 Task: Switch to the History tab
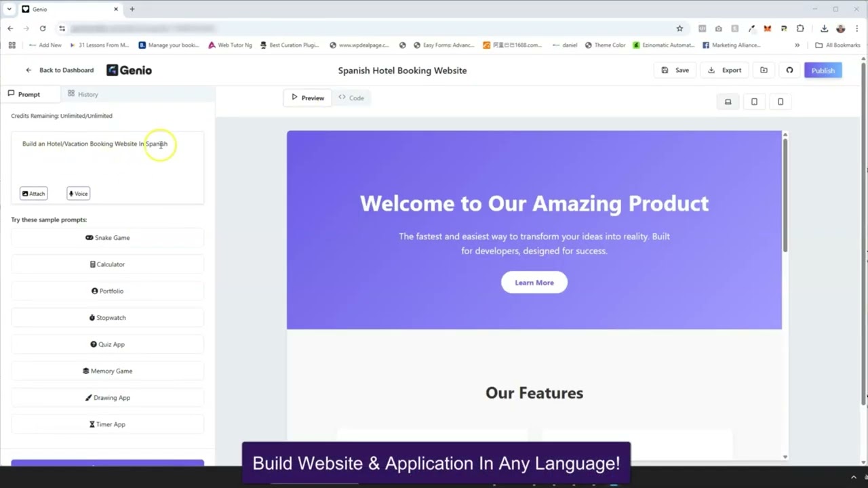point(83,94)
